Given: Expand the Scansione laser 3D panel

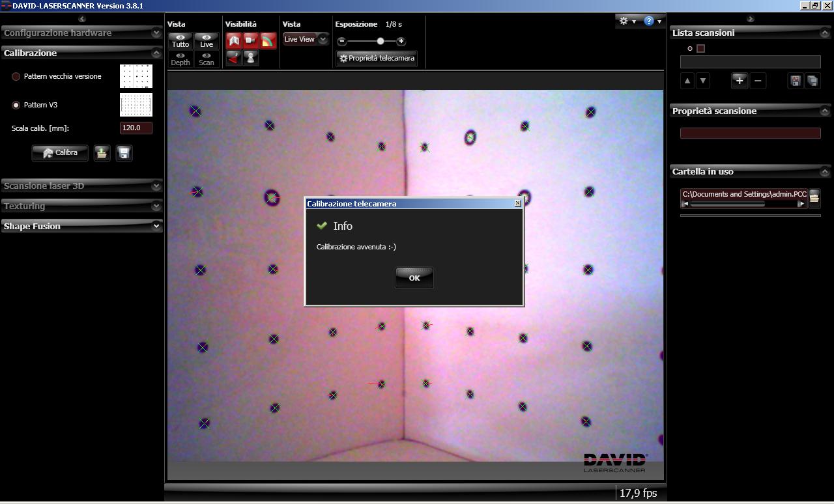Looking at the screenshot, I should (81, 186).
